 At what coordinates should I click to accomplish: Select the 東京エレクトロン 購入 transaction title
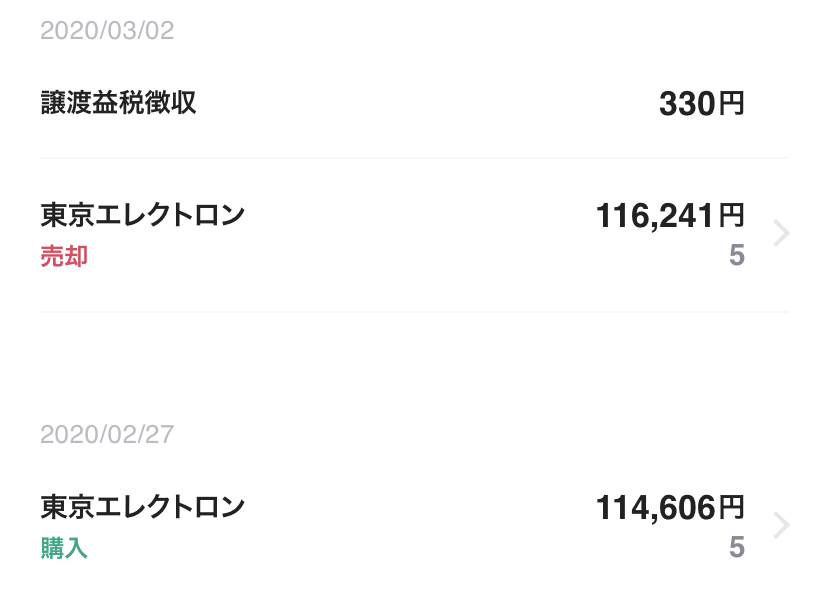point(143,507)
